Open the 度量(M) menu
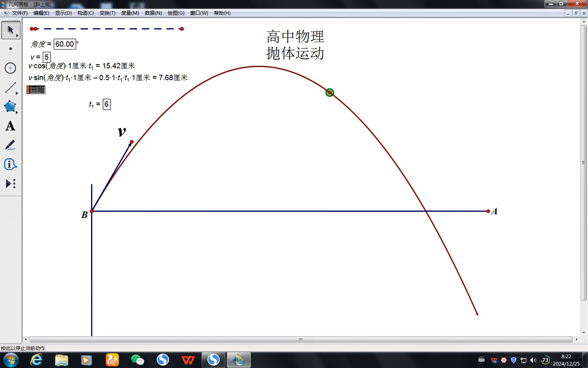Viewport: 588px width, 368px height. point(130,13)
